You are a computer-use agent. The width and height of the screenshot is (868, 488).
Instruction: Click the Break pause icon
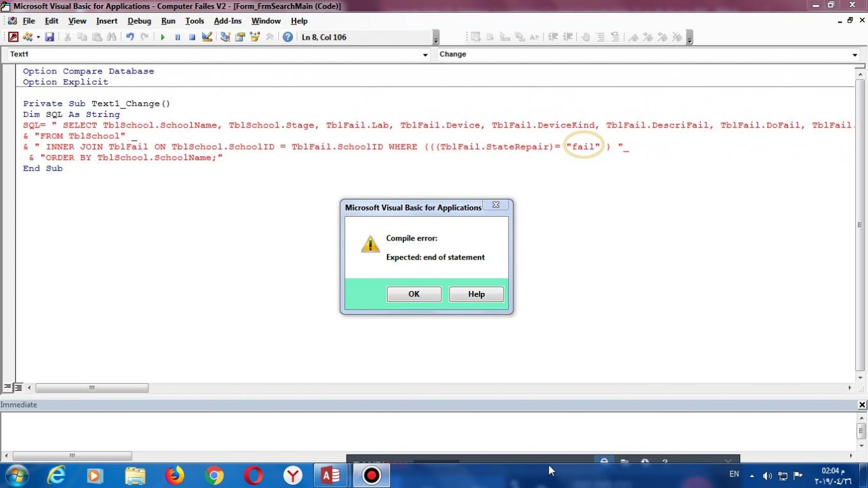177,37
